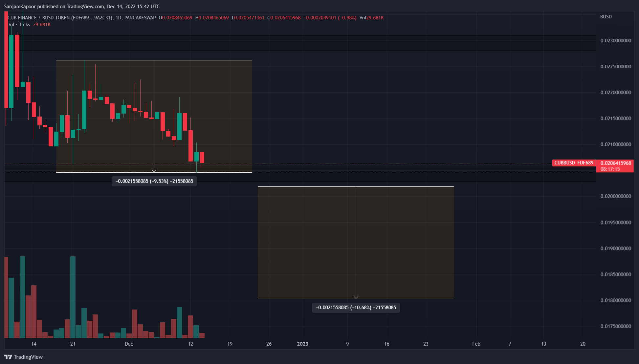Viewport: 639px width, 364px height.
Task: Click the SanjamKapoor publication caption
Action: tap(82, 6)
